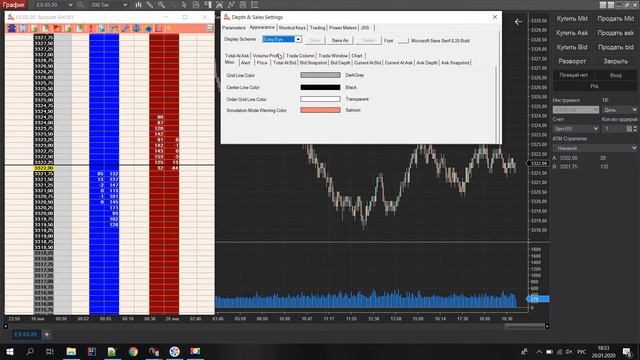
Task: Toggle the chart trader icon in chart toolbar
Action: click(208, 5)
